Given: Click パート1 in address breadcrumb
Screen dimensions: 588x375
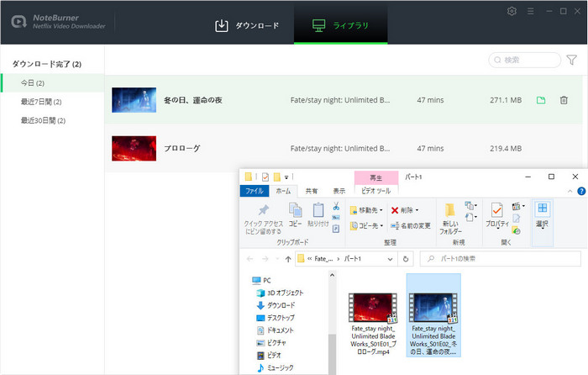Looking at the screenshot, I should pyautogui.click(x=353, y=259).
